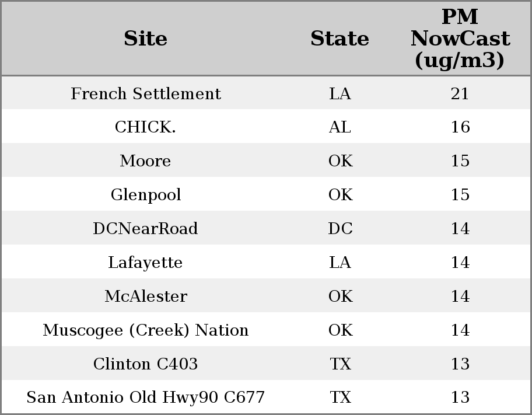The width and height of the screenshot is (532, 415).
Task: Select French Settlement's PM value 21
Action: click(460, 93)
